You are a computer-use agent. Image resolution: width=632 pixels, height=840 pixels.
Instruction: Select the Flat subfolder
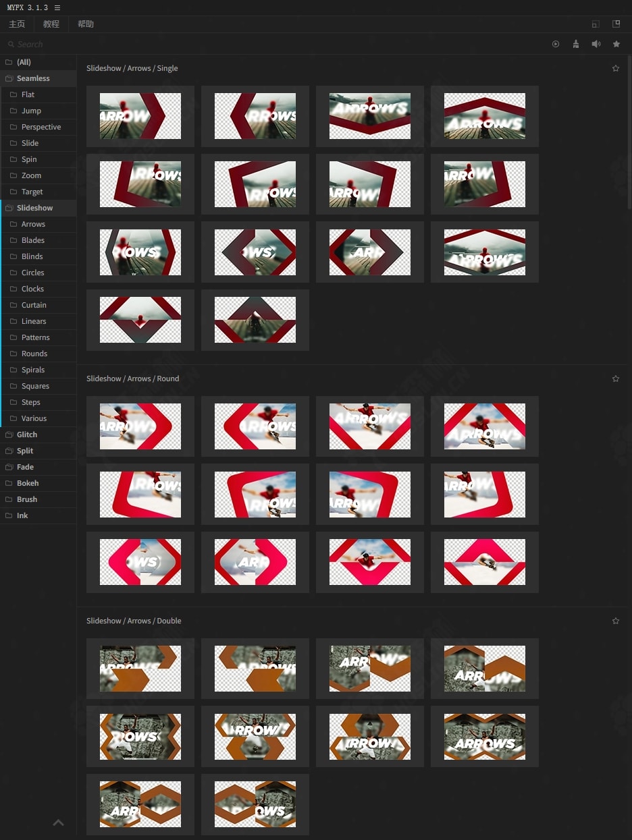(x=38, y=94)
